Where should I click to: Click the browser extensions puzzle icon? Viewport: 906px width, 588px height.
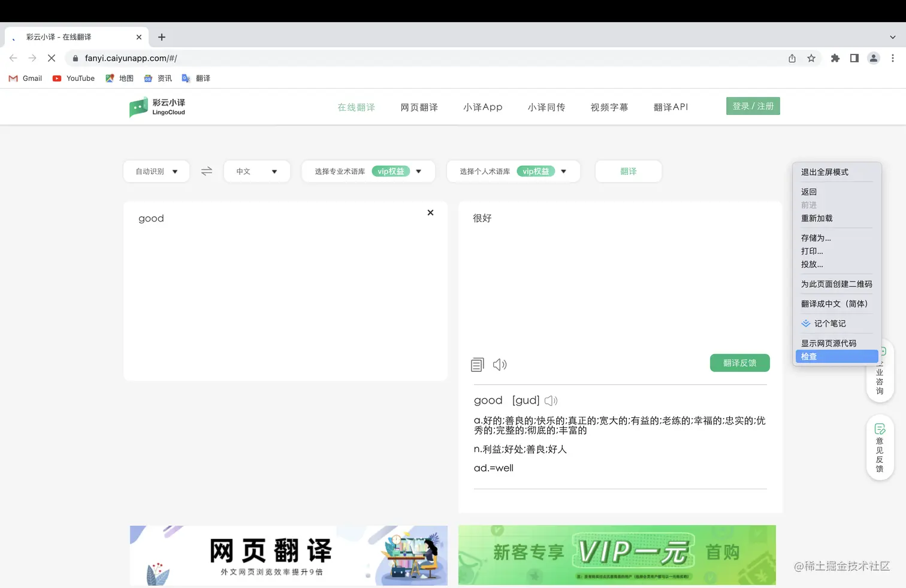(x=835, y=58)
